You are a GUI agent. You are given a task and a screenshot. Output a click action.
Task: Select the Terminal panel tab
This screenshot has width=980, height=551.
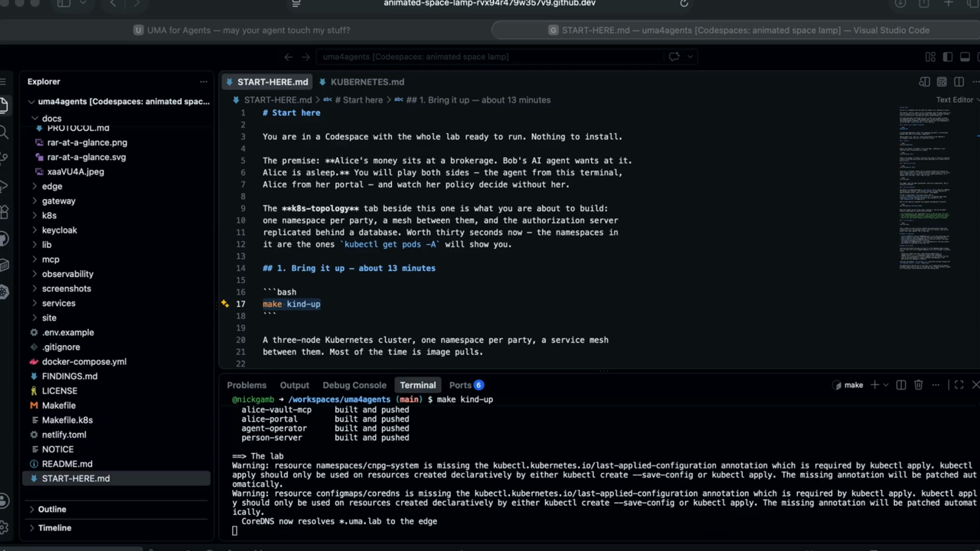coord(417,385)
